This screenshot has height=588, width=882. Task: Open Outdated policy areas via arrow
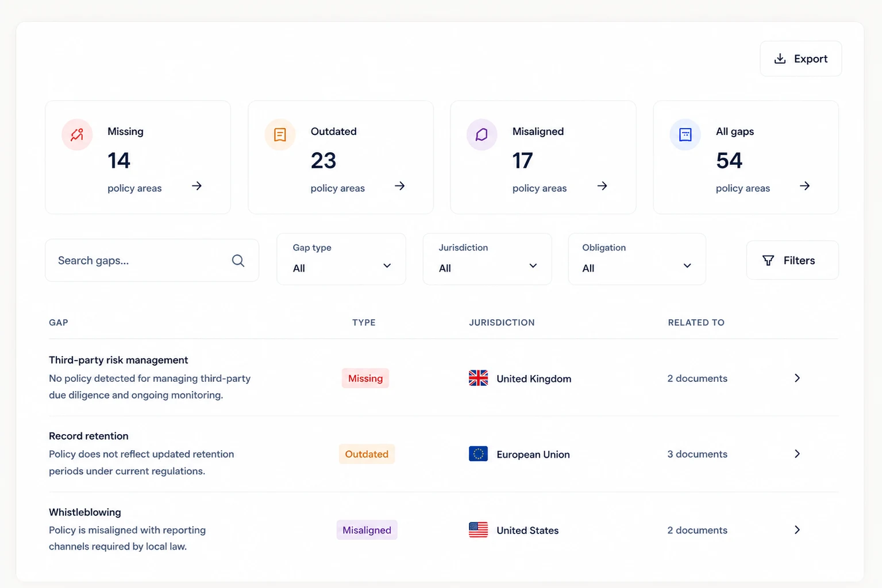400,186
